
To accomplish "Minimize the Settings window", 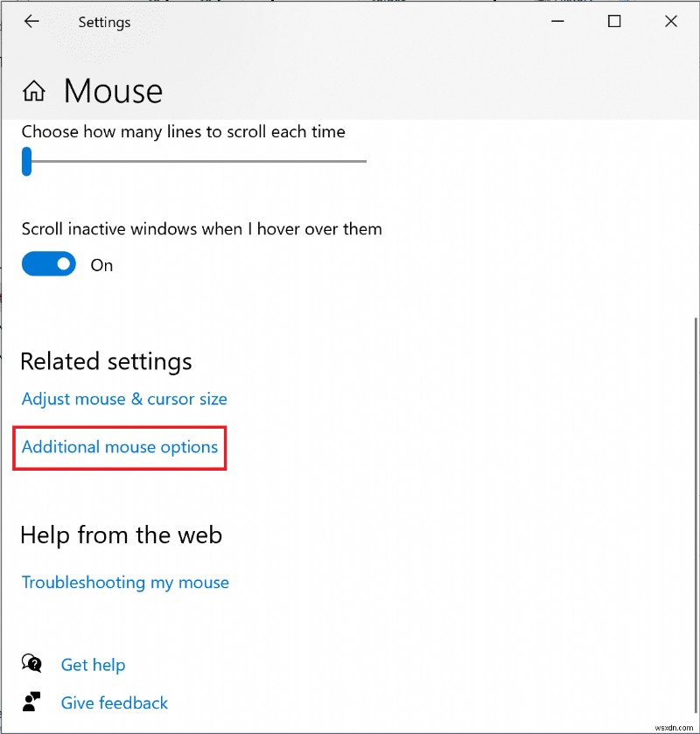I will (557, 21).
